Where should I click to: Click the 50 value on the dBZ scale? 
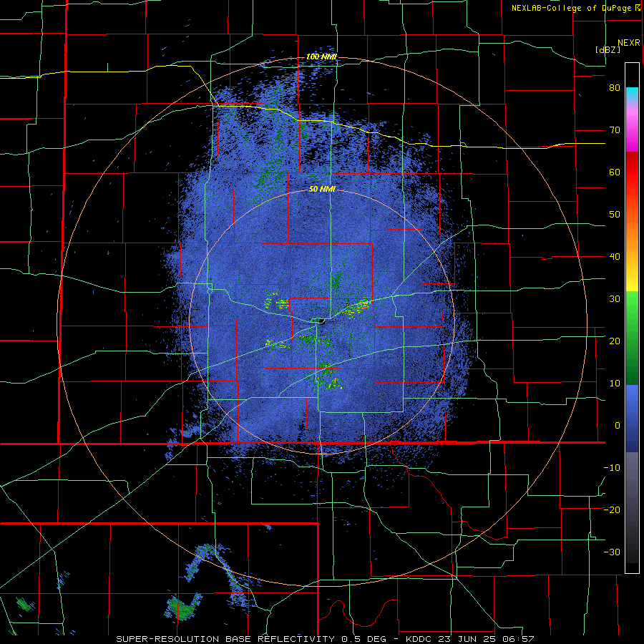[x=615, y=215]
